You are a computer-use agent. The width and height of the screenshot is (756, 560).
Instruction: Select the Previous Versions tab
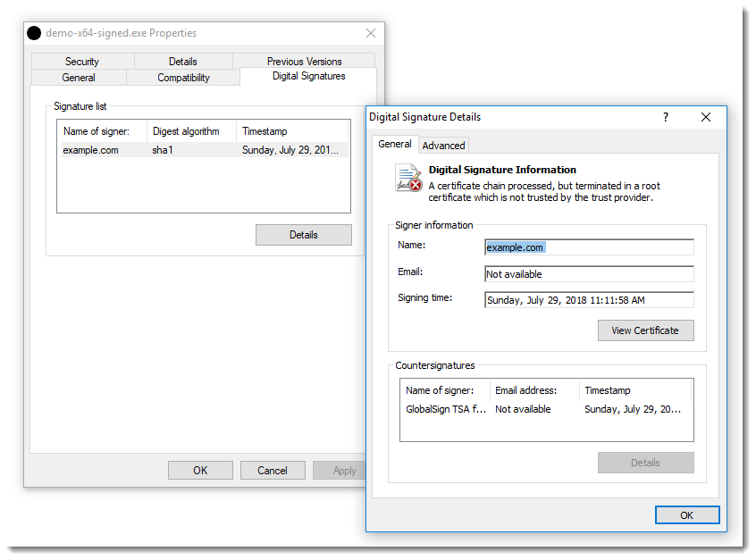pos(305,61)
